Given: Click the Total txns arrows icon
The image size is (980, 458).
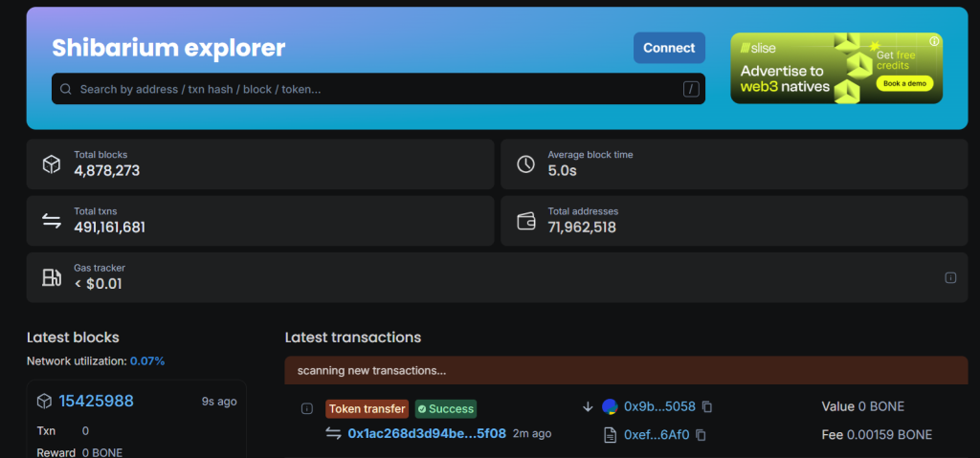Looking at the screenshot, I should coord(52,221).
